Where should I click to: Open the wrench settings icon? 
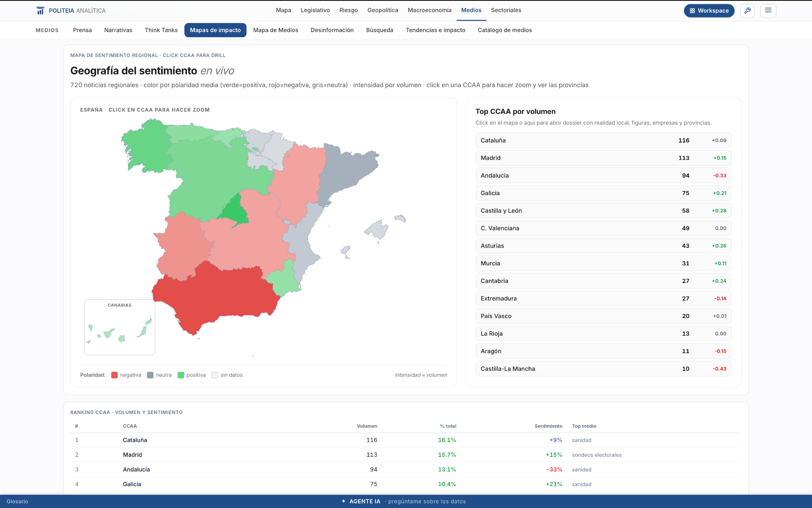[747, 11]
